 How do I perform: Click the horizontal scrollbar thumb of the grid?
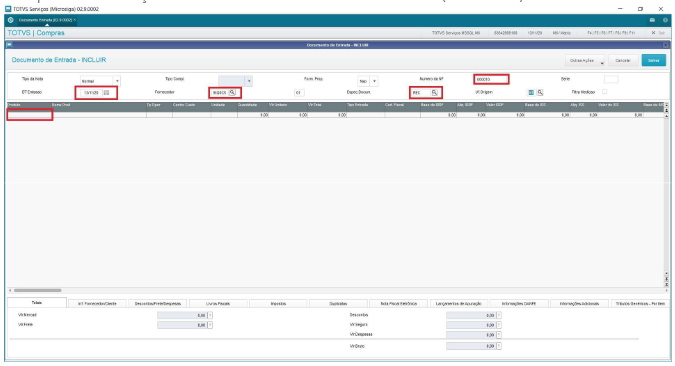(x=37, y=291)
